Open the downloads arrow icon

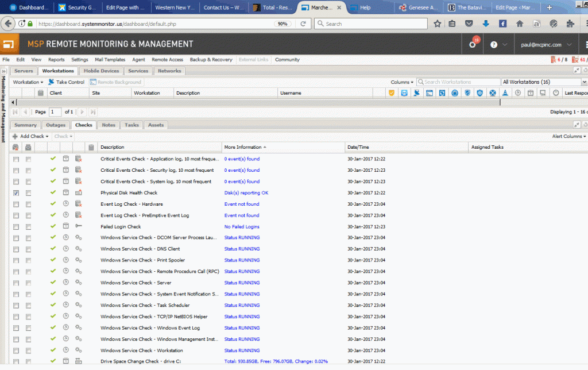pyautogui.click(x=486, y=24)
